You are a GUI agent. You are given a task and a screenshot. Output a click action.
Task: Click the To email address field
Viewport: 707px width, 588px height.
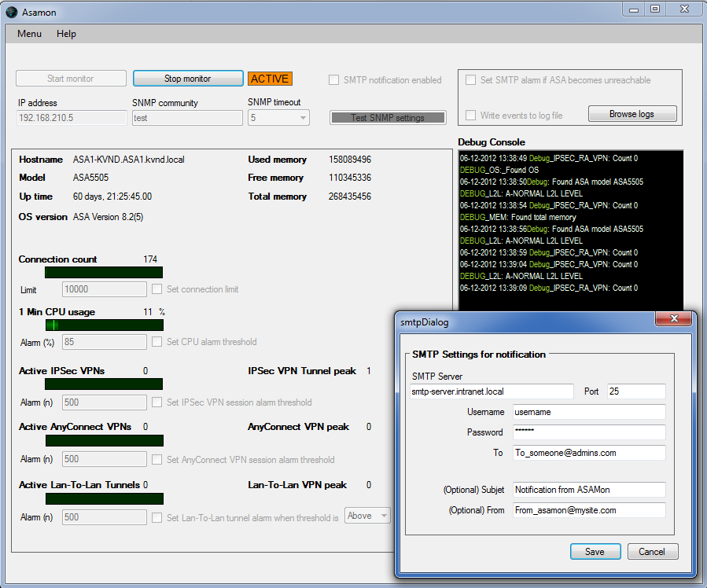[589, 453]
